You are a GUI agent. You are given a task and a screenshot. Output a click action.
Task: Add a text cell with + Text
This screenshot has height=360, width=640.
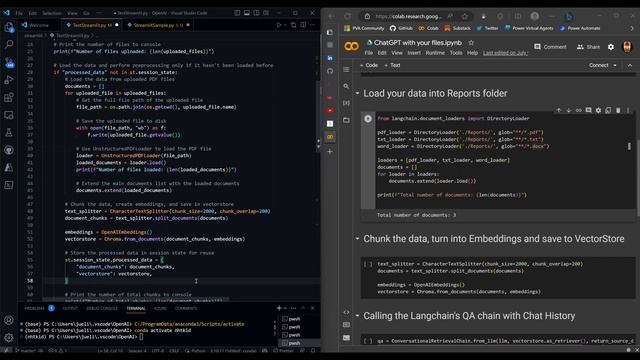click(x=392, y=65)
